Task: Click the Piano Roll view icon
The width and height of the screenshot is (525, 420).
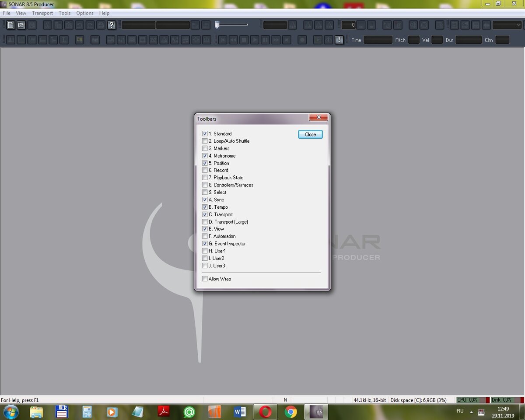Action: pos(10,40)
